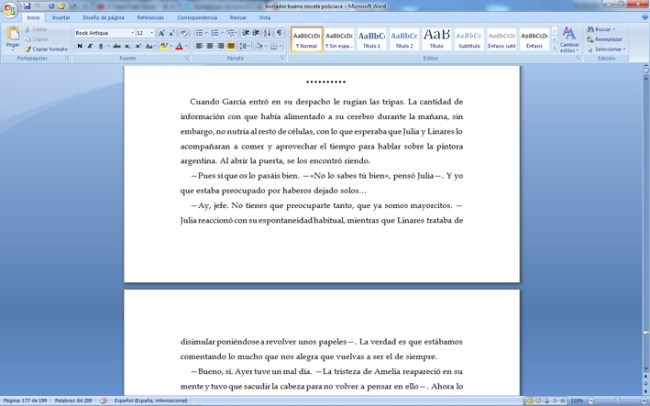650x406 pixels.
Task: Open the Seleccionar dropdown
Action: 624,49
